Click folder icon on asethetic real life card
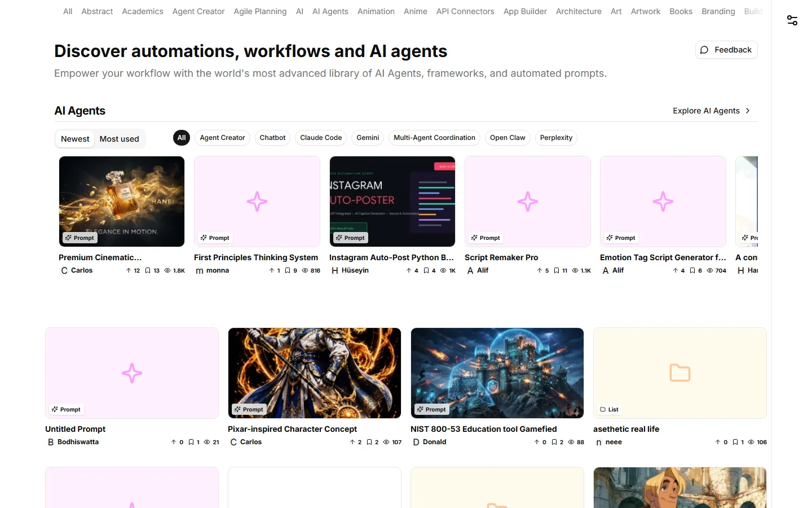This screenshot has height=508, width=812. (680, 373)
